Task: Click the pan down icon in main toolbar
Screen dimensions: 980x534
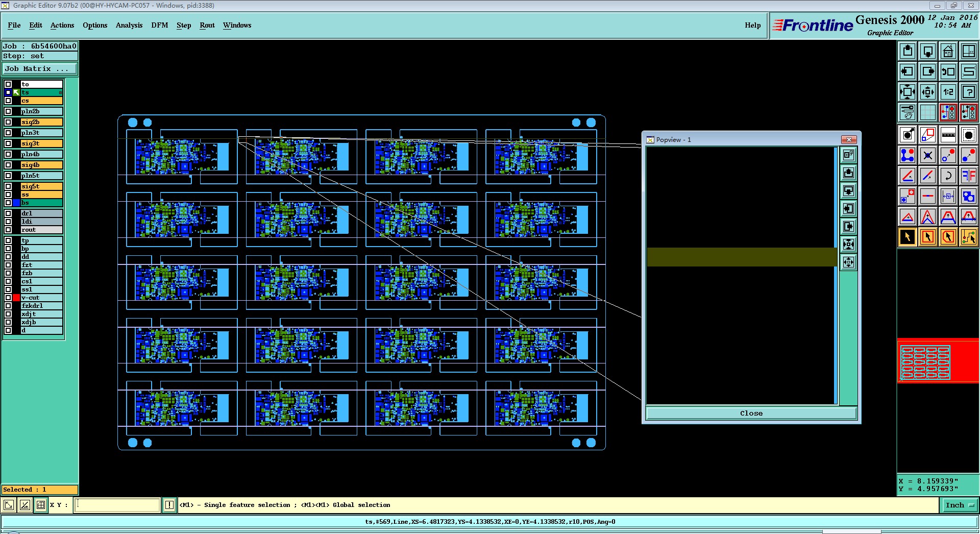Action: click(x=928, y=51)
